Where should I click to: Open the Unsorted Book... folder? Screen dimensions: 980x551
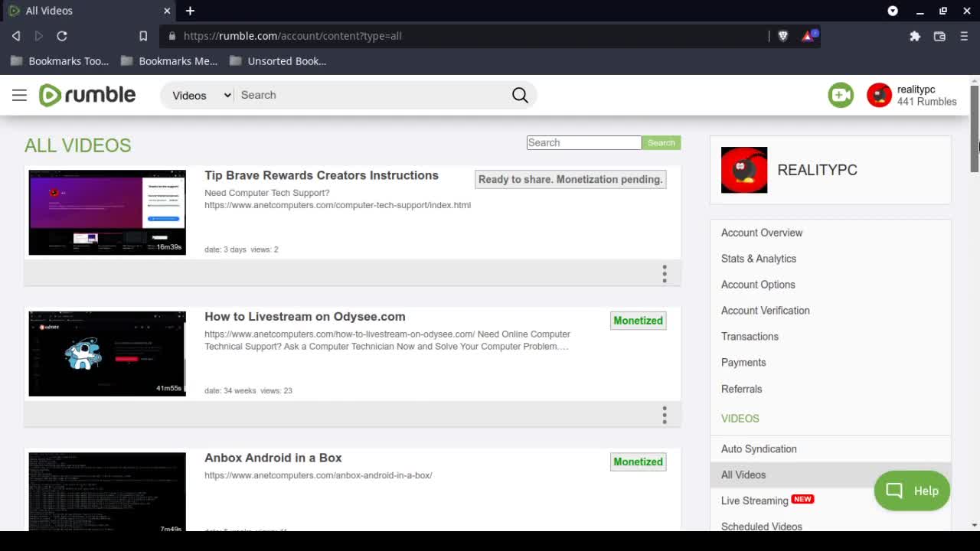(x=278, y=61)
